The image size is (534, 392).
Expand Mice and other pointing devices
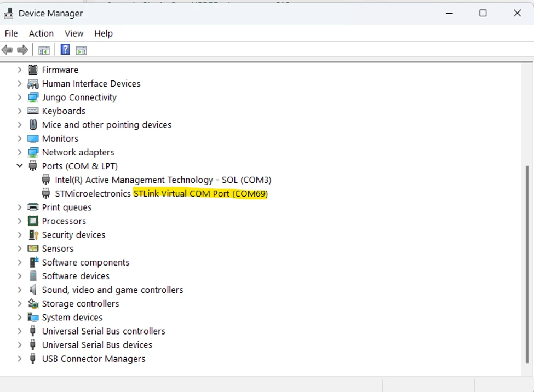[x=19, y=125]
